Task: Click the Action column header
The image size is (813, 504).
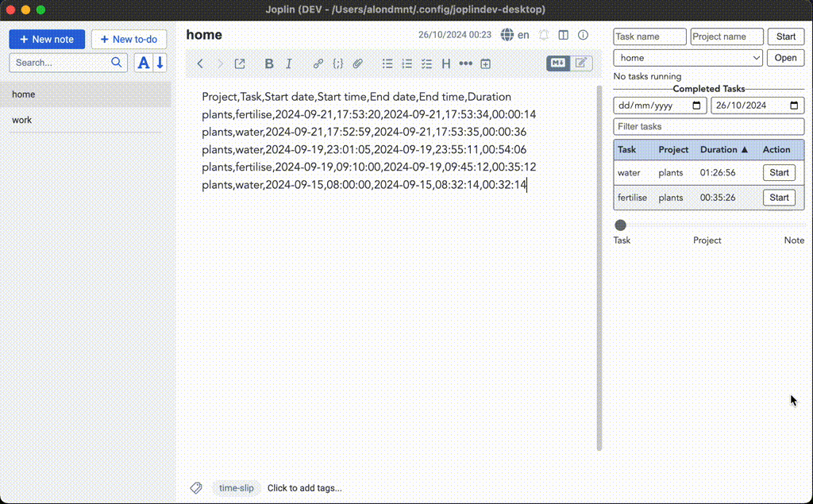Action: 776,150
